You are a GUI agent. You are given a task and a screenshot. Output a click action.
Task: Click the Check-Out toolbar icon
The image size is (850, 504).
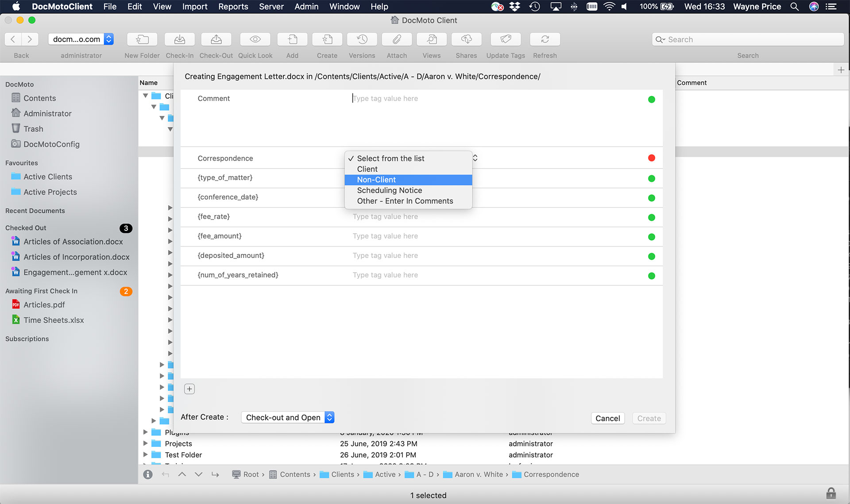pyautogui.click(x=216, y=39)
